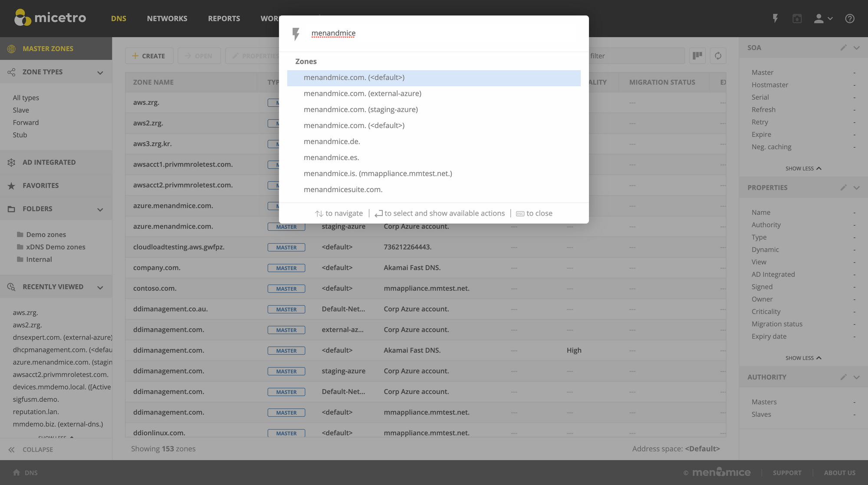Collapse the Zone Types section chevron
The height and width of the screenshot is (485, 868).
tap(100, 72)
